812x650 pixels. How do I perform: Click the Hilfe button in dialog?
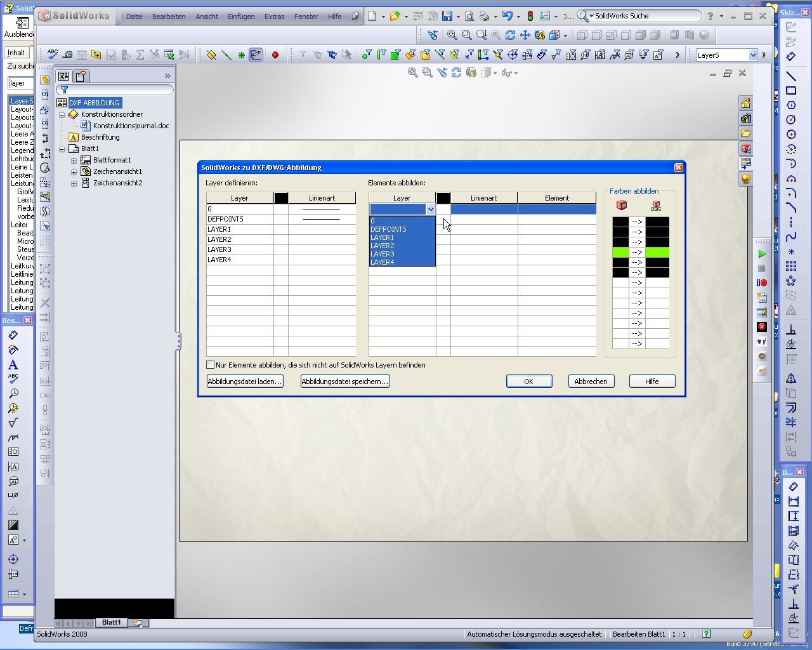coord(652,381)
